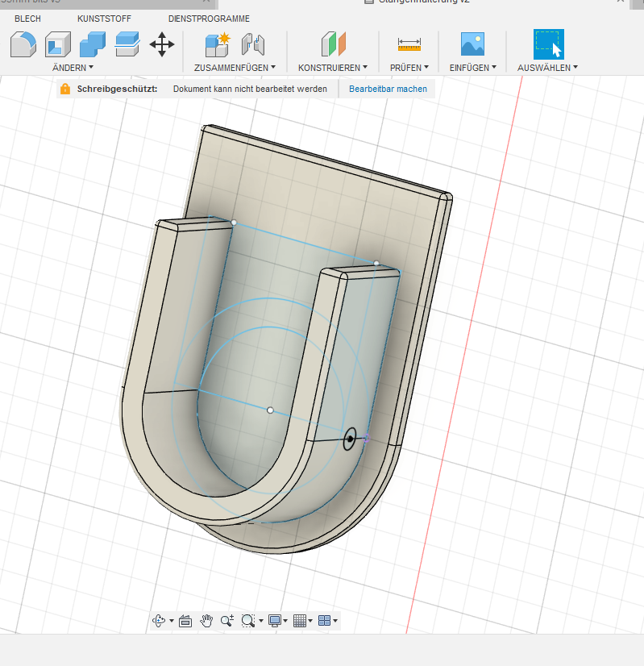The height and width of the screenshot is (666, 644).
Task: Select the Combine bodies tool icon
Action: click(93, 44)
